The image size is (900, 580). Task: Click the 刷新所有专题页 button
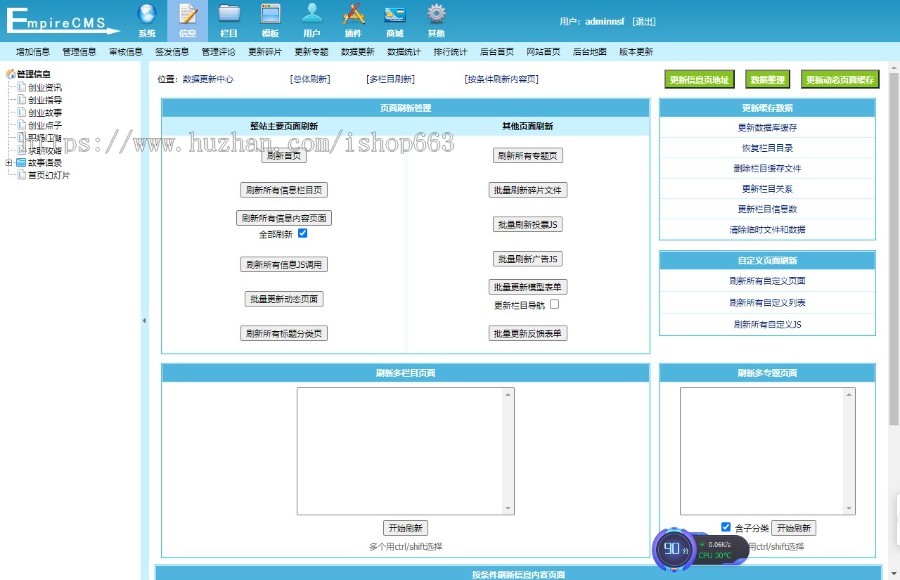528,156
